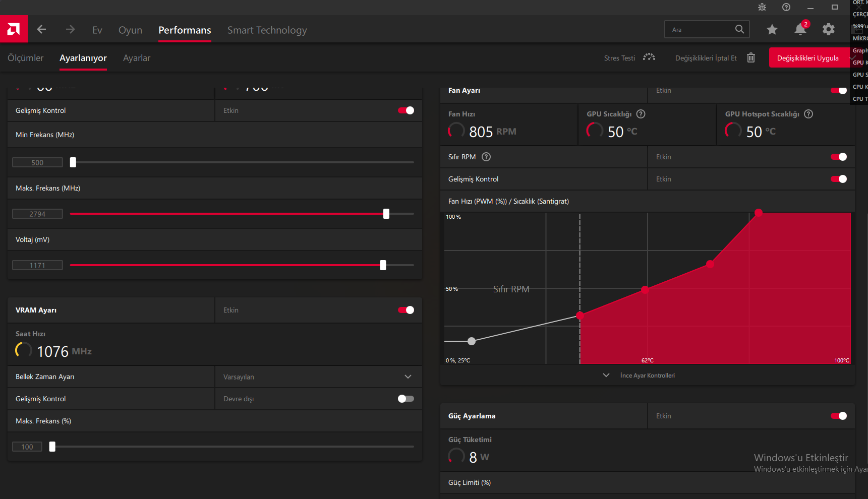This screenshot has width=868, height=499.
Task: Open the help question mark icon in title bar
Action: tap(786, 7)
